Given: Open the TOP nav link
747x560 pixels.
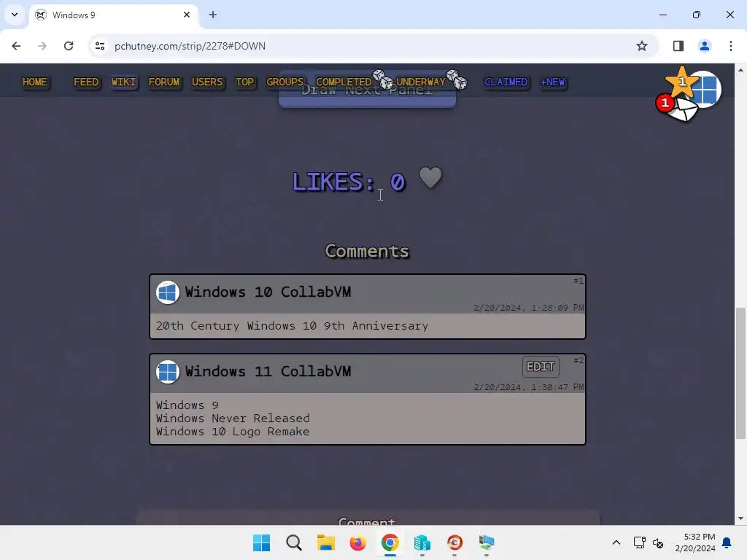Looking at the screenshot, I should pos(245,82).
